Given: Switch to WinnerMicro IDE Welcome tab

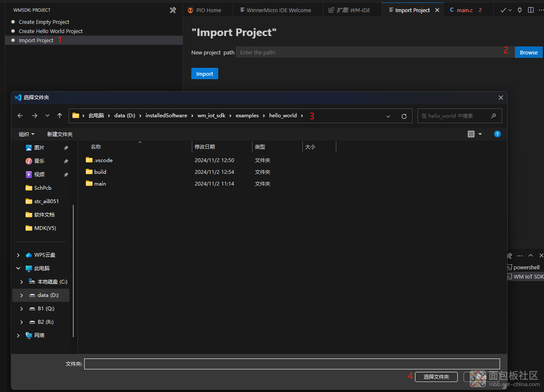Looking at the screenshot, I should [278, 10].
